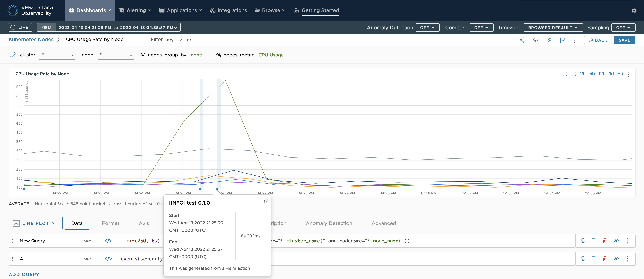Image resolution: width=644 pixels, height=279 pixels.
Task: Open the Alerting menu
Action: point(135,10)
